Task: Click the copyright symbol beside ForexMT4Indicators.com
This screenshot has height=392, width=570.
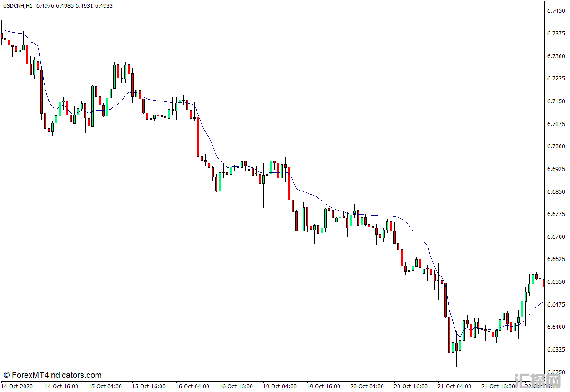Action: coord(6,376)
